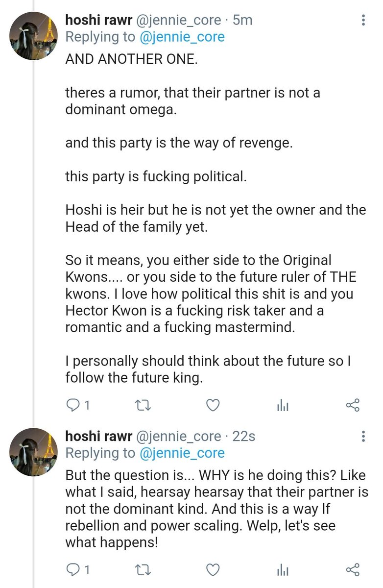Screen dimensions: 383x588
Task: Open "hoshi rawr" profile name on first tweet
Action: pos(97,20)
